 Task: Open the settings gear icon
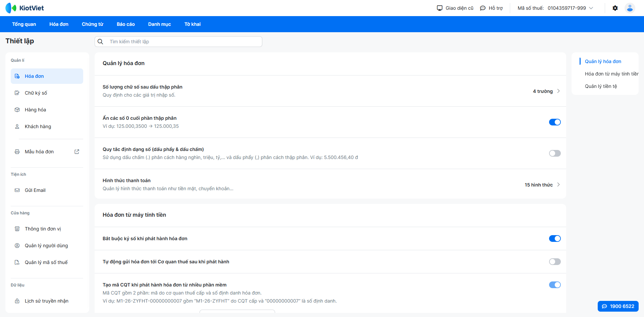pyautogui.click(x=615, y=8)
